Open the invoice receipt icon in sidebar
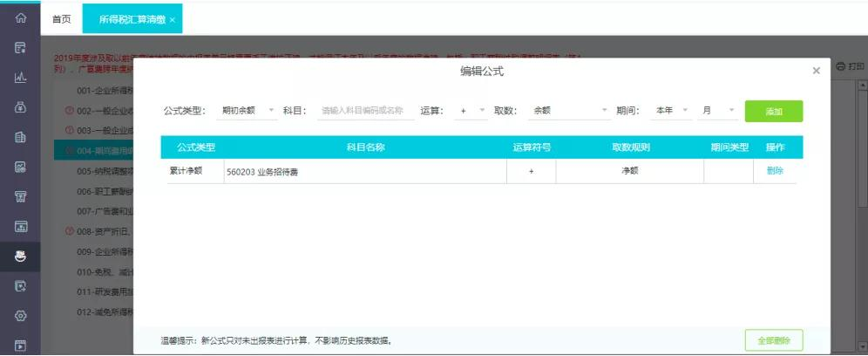Image resolution: width=868 pixels, height=356 pixels. [21, 197]
